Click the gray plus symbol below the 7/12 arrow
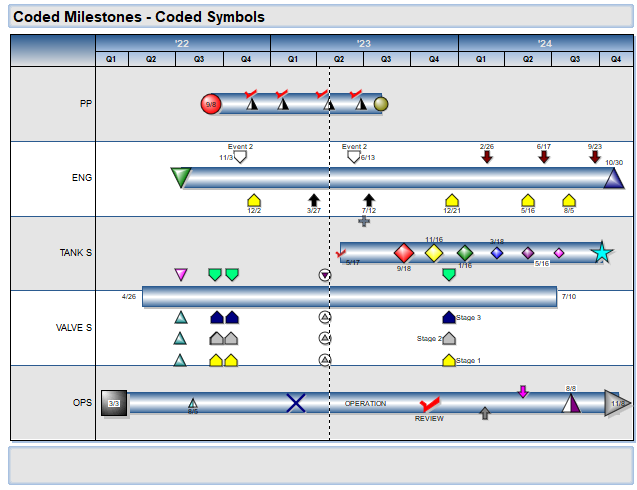The width and height of the screenshot is (637, 490). coord(364,221)
